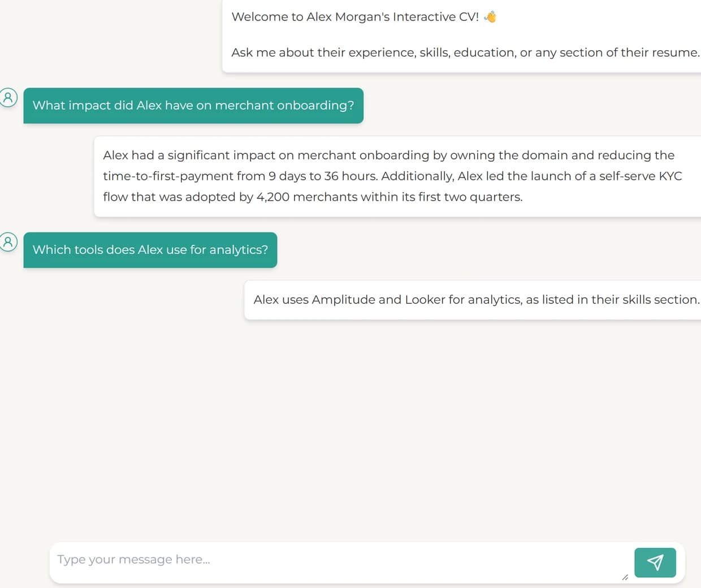
Task: Click the 'Ask me about their experience' line
Action: tap(465, 53)
